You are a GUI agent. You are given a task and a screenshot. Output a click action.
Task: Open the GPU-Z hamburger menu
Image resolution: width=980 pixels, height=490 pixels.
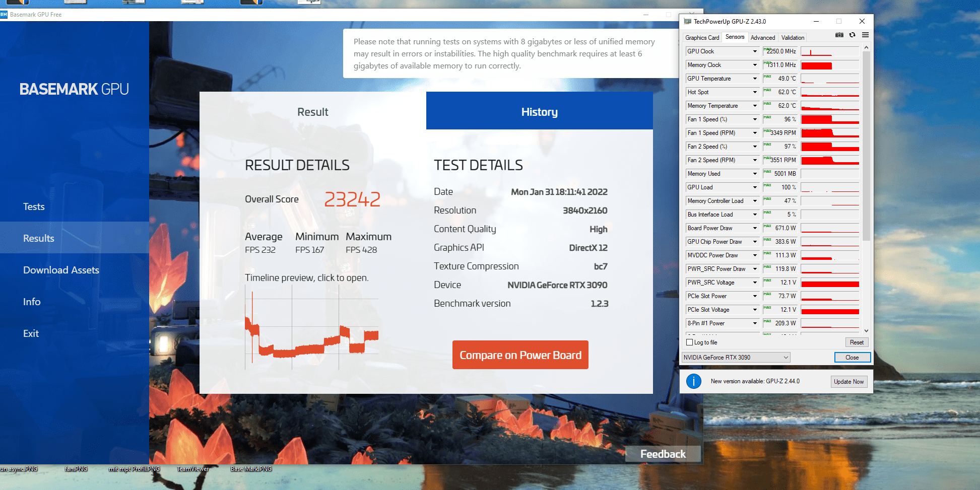(x=865, y=35)
